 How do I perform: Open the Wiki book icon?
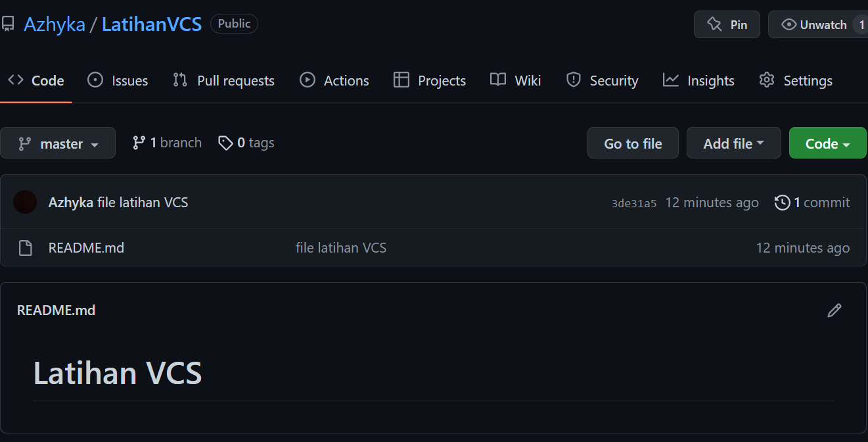497,80
